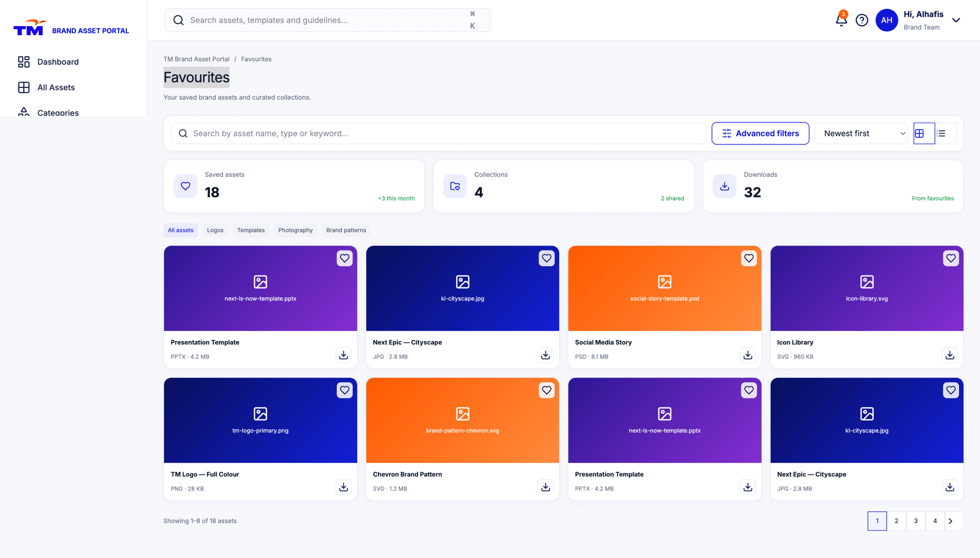Download the Social Media Story PSD
This screenshot has width=980, height=558.
(748, 355)
